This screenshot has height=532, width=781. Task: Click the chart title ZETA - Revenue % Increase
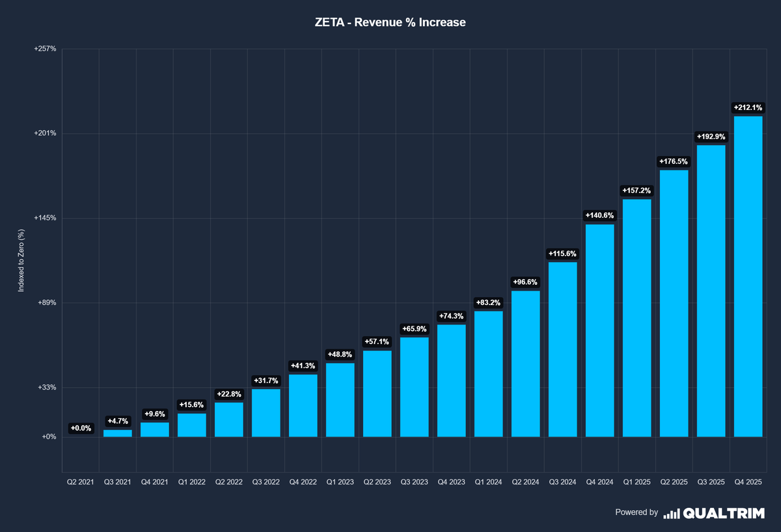[x=390, y=23]
